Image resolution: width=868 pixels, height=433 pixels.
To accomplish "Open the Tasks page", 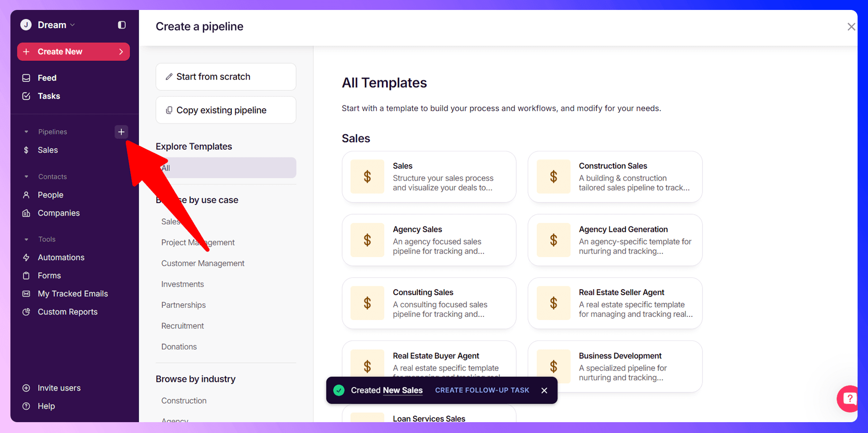I will pyautogui.click(x=49, y=96).
